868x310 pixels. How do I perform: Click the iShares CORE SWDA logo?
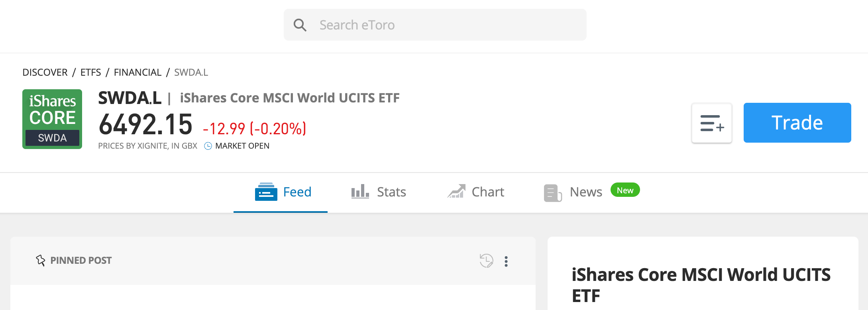point(52,119)
